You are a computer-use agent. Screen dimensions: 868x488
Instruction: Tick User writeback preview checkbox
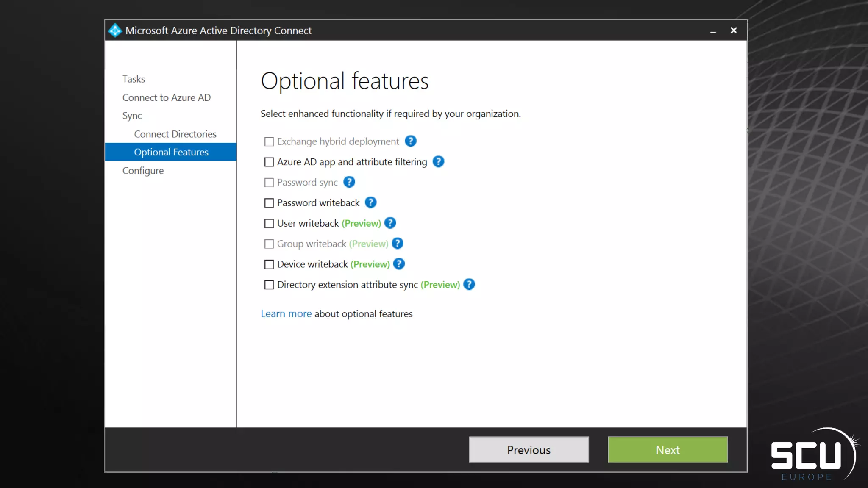[x=269, y=223]
